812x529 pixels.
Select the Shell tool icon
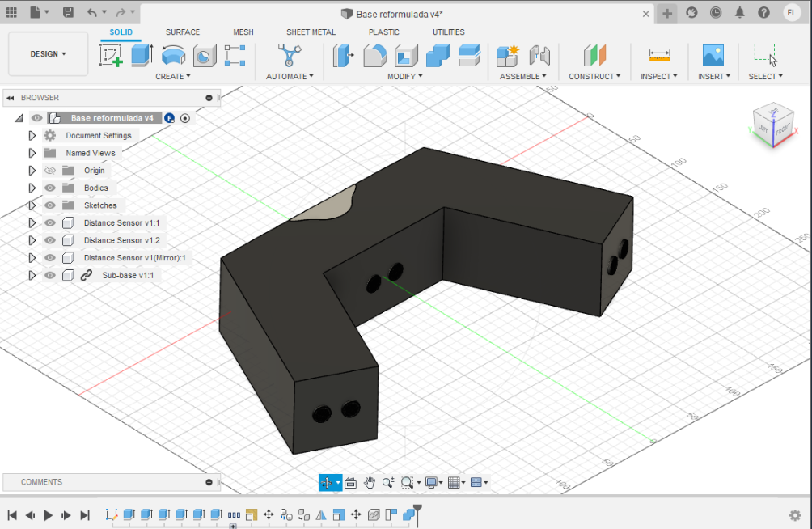[x=407, y=56]
